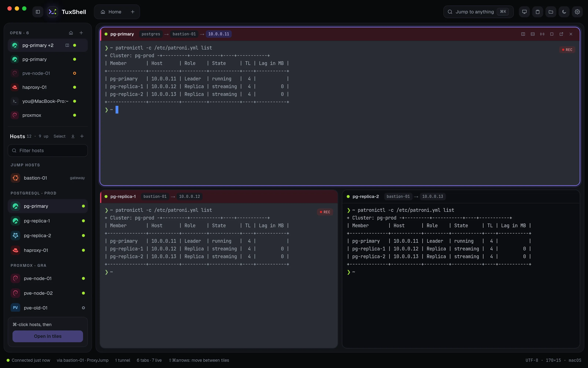This screenshot has height=368, width=588.
Task: Pop out pg-primary pane to new window
Action: pyautogui.click(x=561, y=34)
